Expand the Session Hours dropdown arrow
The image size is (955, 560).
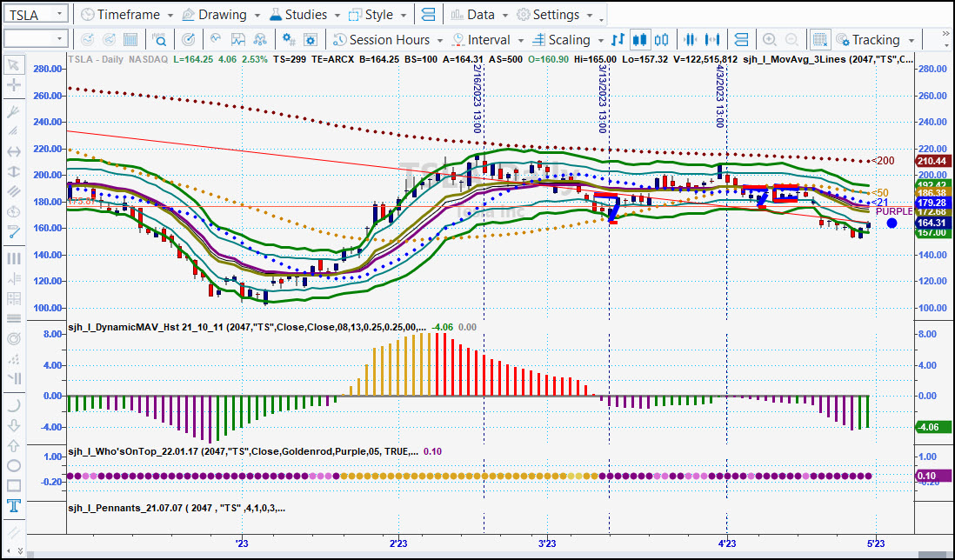tap(440, 41)
